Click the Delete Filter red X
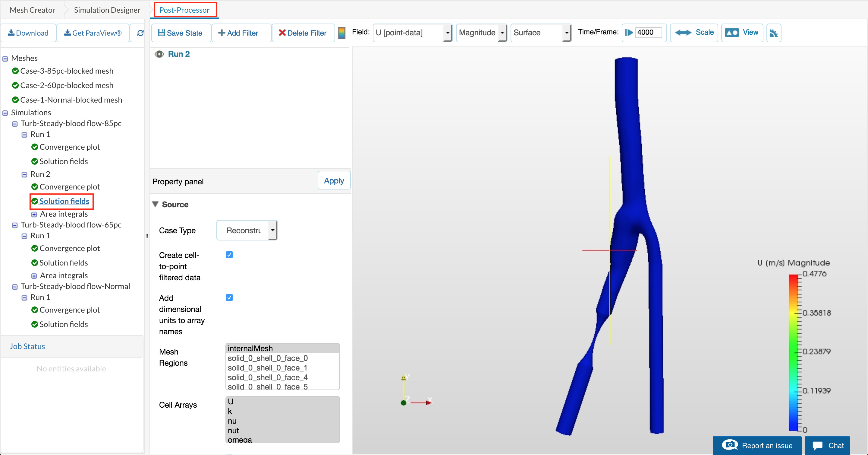The image size is (868, 455). pyautogui.click(x=282, y=33)
